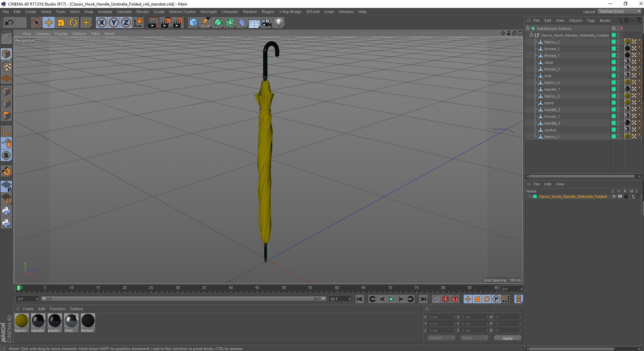Step to the next frame
Viewport: 644px width, 351px height.
point(401,299)
